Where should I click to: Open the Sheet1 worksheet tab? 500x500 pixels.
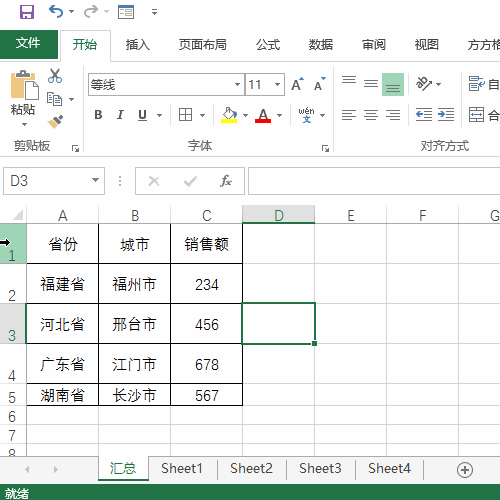182,469
